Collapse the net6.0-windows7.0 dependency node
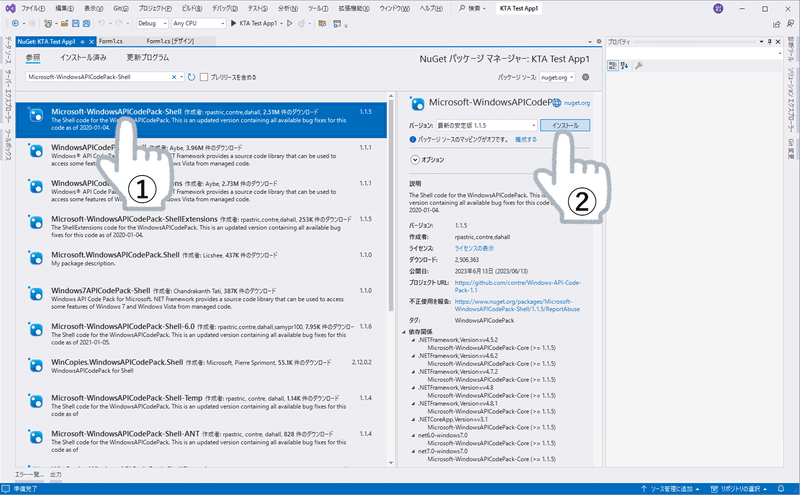The height and width of the screenshot is (495, 800). click(414, 435)
